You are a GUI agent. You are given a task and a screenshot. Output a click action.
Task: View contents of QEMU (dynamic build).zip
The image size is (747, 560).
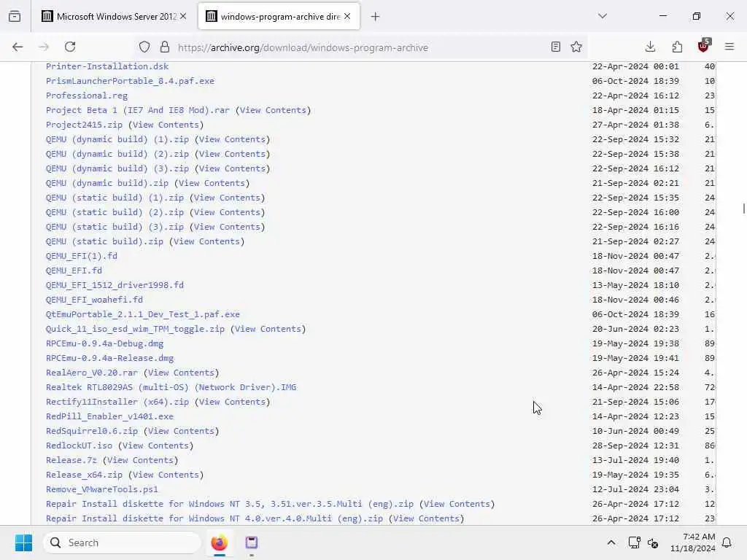(212, 183)
